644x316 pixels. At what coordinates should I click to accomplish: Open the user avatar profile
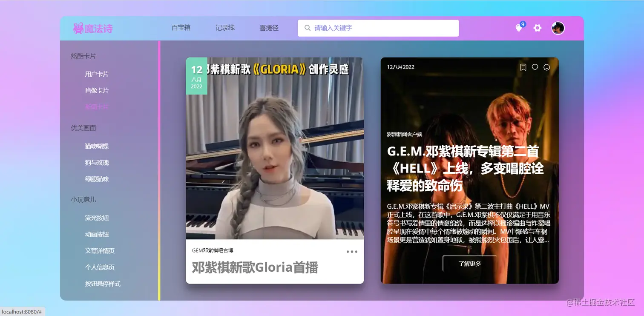558,28
